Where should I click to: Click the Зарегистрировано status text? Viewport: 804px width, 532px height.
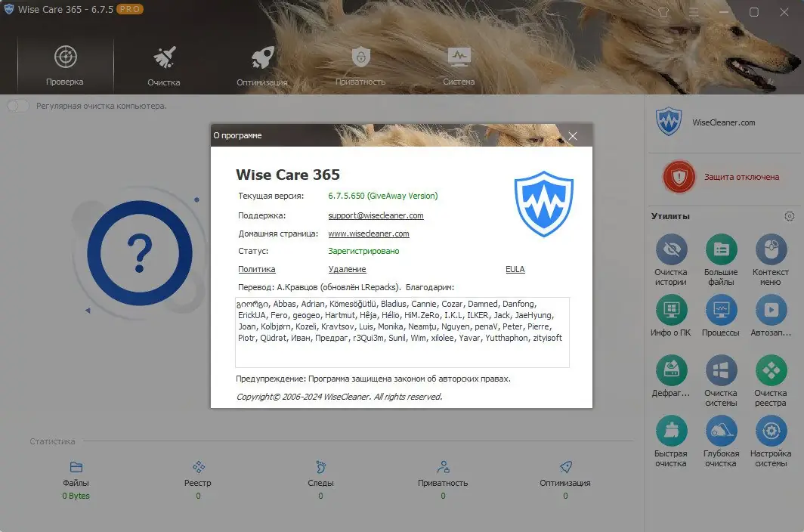click(363, 251)
